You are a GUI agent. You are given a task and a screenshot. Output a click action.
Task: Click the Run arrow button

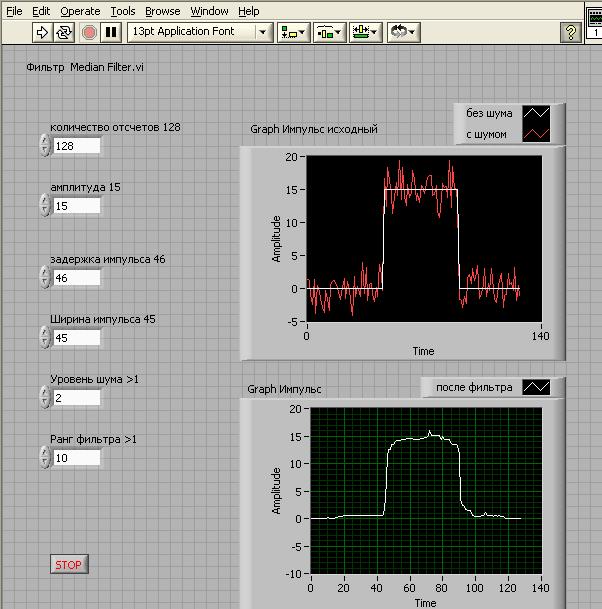[42, 32]
